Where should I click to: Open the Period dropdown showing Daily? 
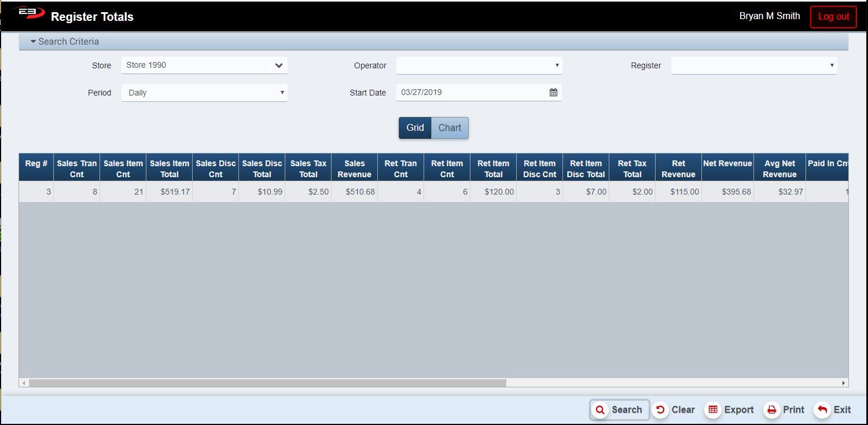[x=204, y=93]
